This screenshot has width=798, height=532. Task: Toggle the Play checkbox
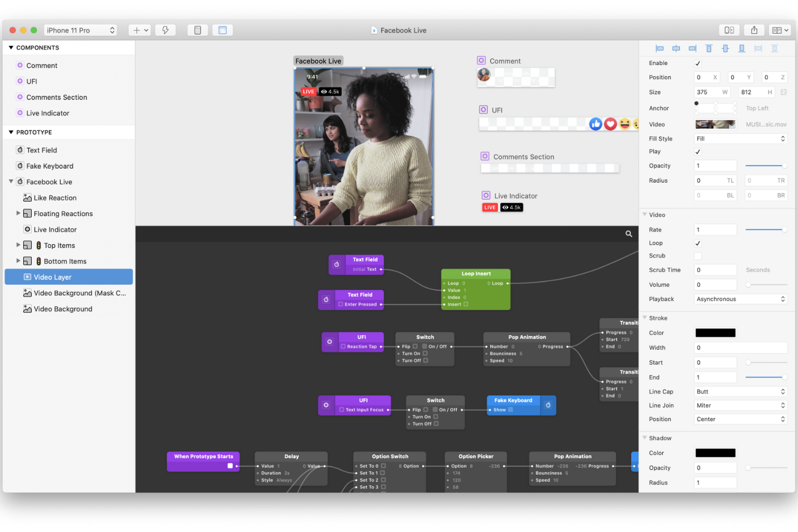(698, 151)
